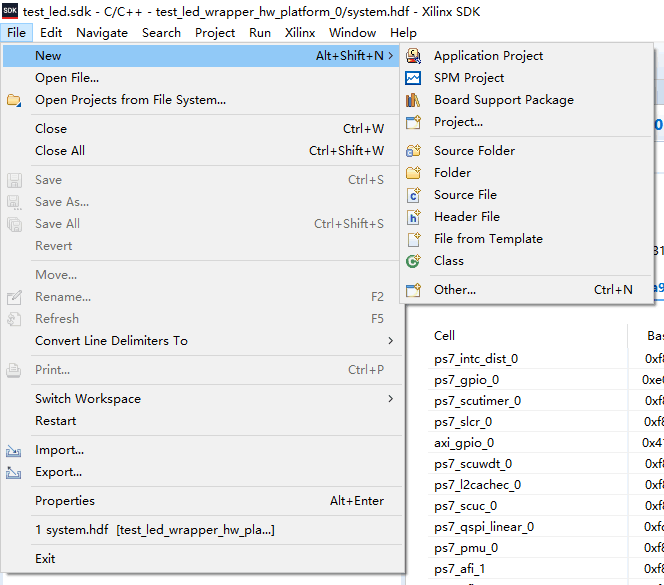Click the Export icon
The height and width of the screenshot is (585, 664).
14,472
